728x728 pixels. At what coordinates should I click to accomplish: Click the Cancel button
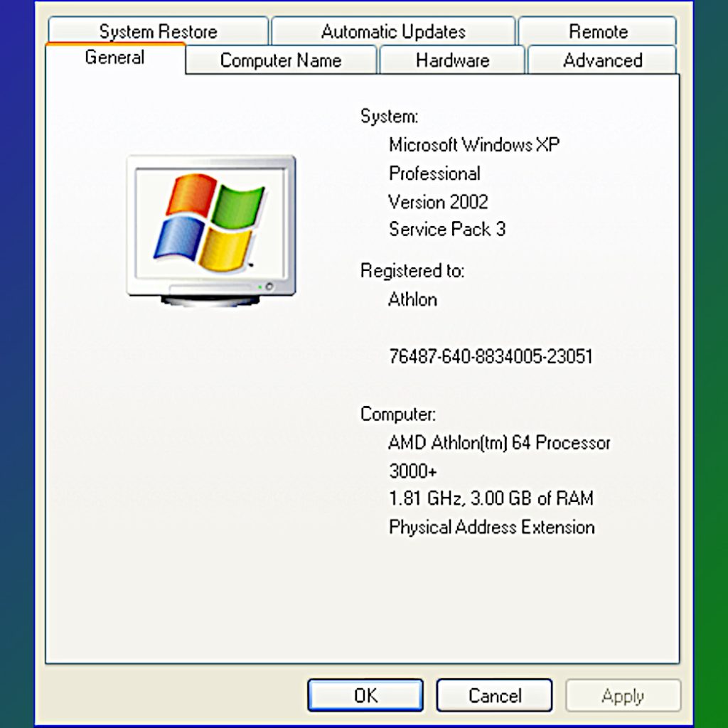pyautogui.click(x=495, y=695)
